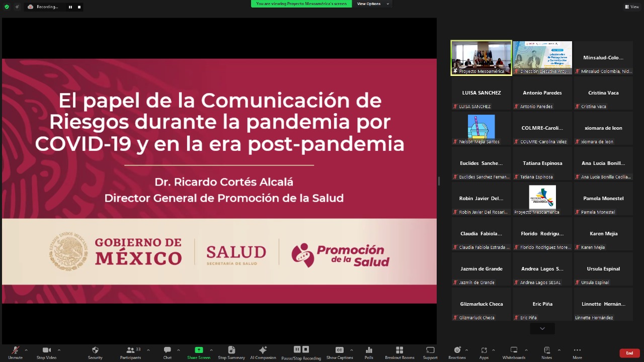Image resolution: width=644 pixels, height=362 pixels.
Task: Expand the Apps options arrow
Action: (x=493, y=350)
